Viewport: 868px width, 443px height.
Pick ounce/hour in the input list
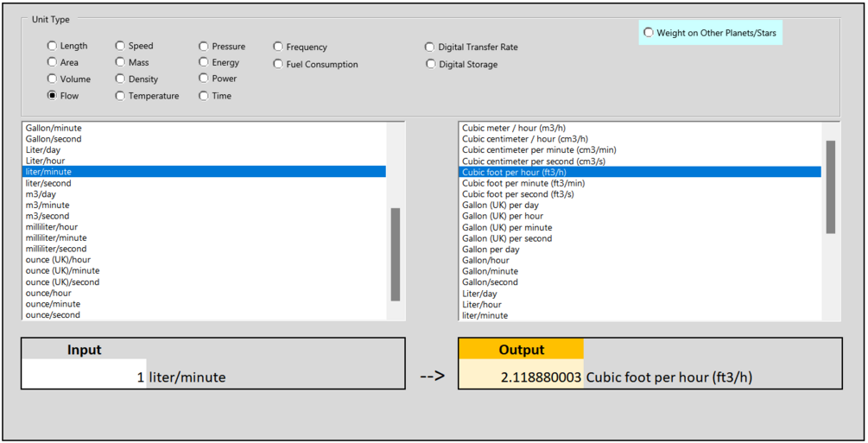click(204, 293)
